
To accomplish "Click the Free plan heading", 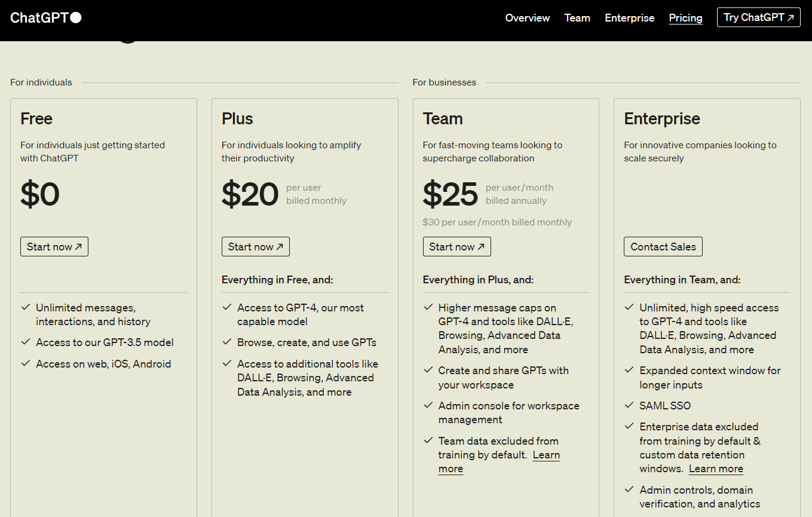I will point(36,118).
